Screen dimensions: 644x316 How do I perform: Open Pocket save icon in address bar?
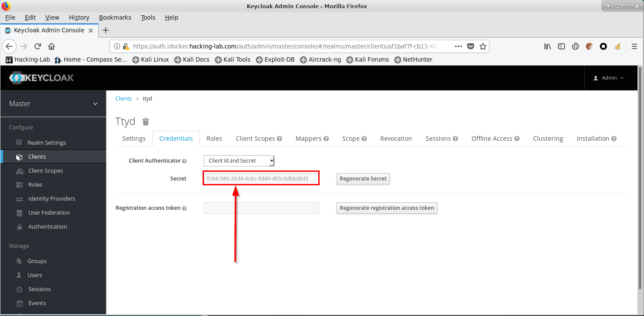click(x=471, y=46)
